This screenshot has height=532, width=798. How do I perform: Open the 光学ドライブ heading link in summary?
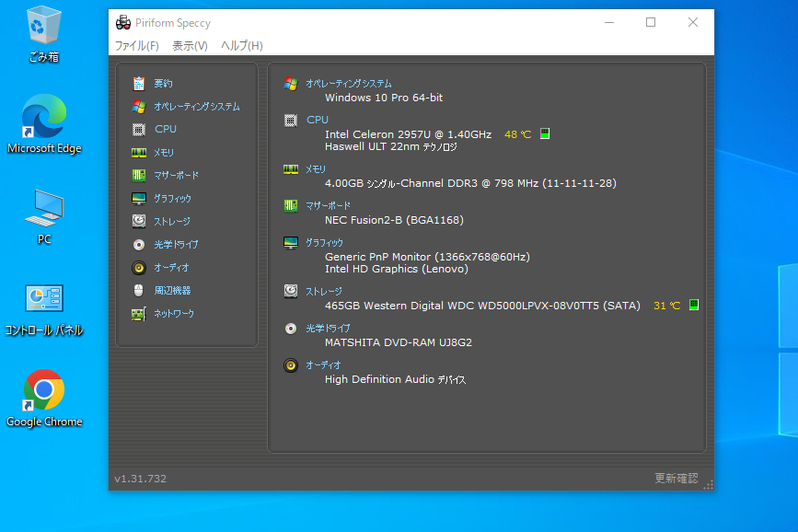328,329
